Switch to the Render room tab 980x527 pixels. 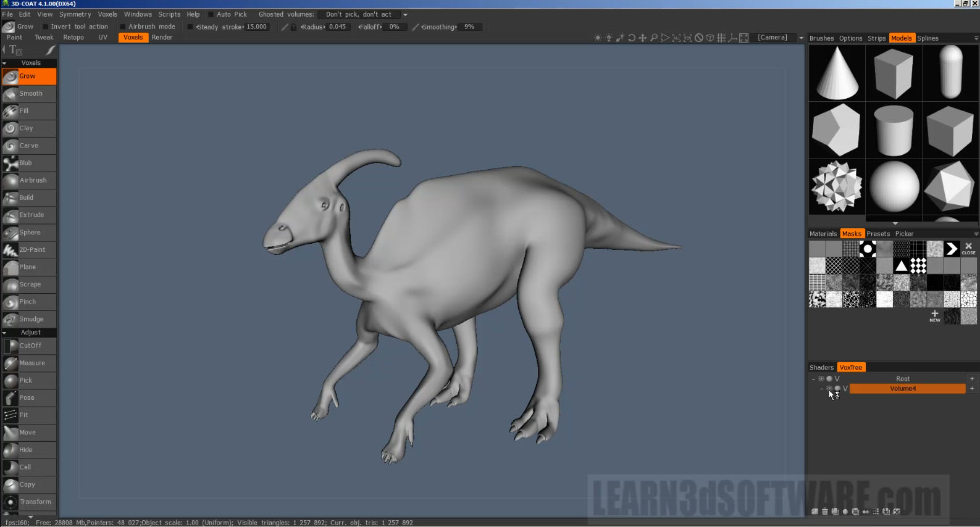(x=162, y=38)
